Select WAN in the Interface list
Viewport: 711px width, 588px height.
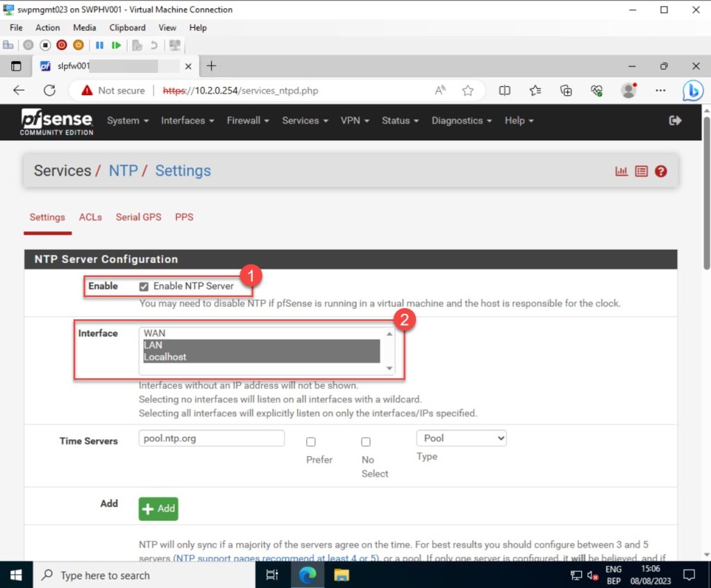pyautogui.click(x=155, y=333)
